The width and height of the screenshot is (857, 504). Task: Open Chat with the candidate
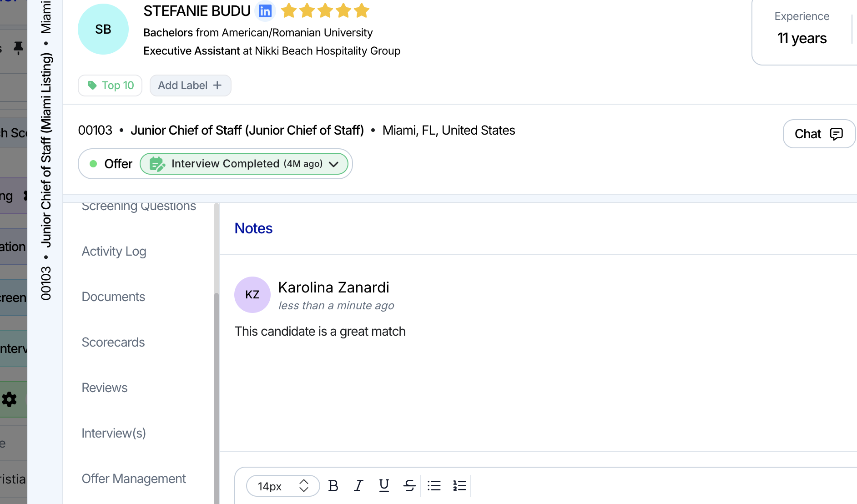pyautogui.click(x=818, y=134)
